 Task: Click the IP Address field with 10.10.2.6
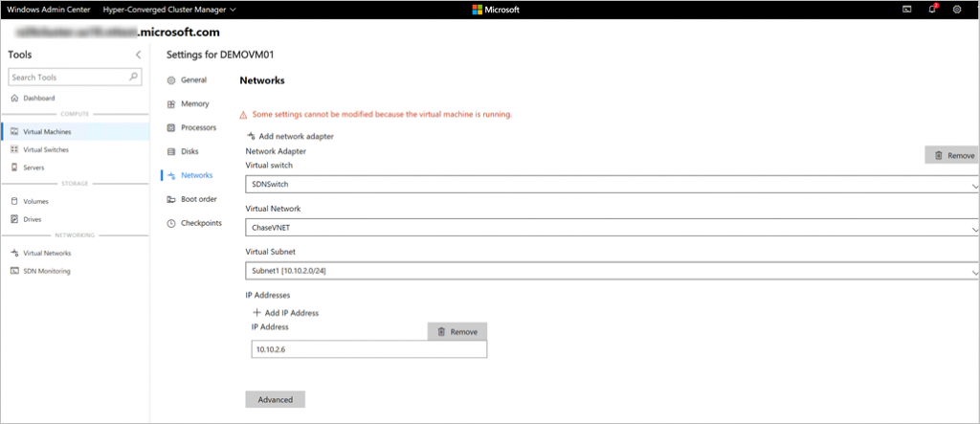click(x=368, y=349)
